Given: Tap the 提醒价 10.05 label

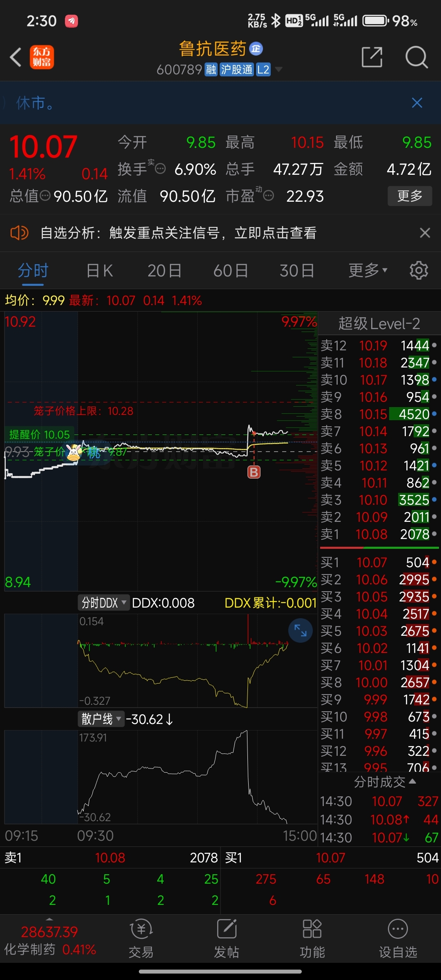Looking at the screenshot, I should (x=39, y=434).
